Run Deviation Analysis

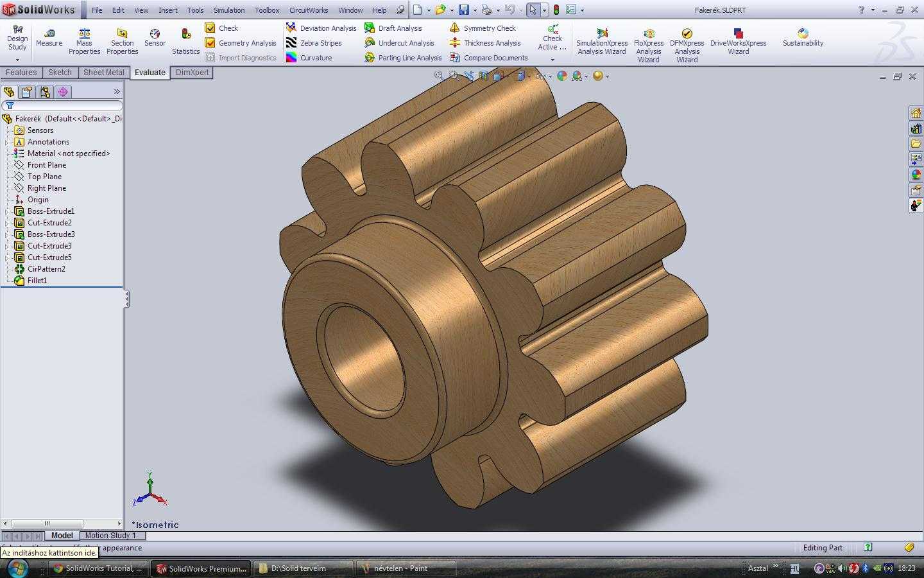pyautogui.click(x=321, y=28)
